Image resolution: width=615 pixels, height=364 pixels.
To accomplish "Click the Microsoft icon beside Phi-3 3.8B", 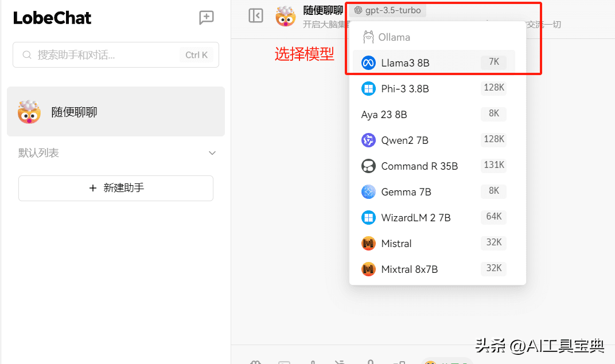I will [368, 89].
